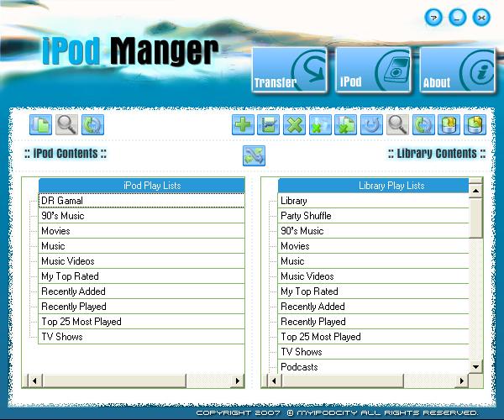Select Movies in iPod playlists
The width and height of the screenshot is (504, 420).
coord(141,231)
